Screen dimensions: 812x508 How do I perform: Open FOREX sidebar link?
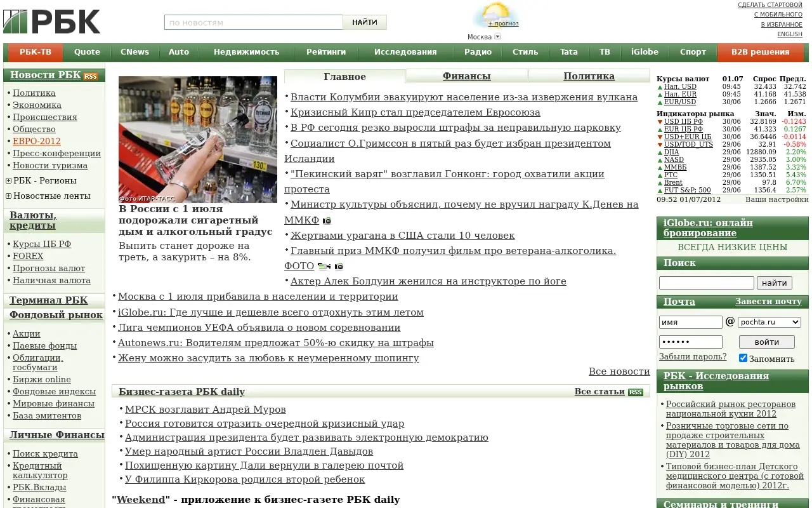28,257
